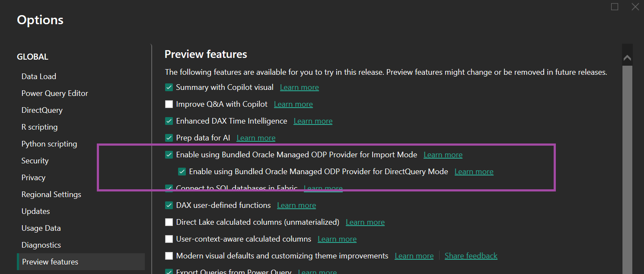Select the Security category
Image resolution: width=644 pixels, height=274 pixels.
[35, 161]
